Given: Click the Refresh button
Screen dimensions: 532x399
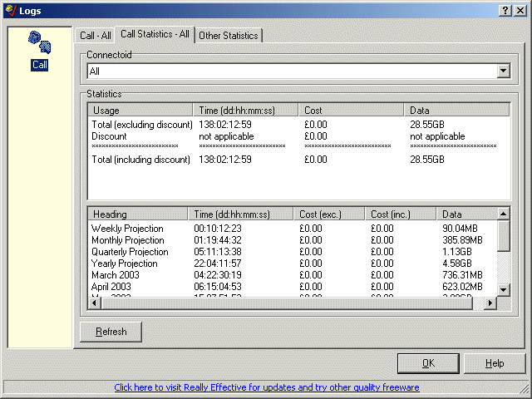Looking at the screenshot, I should coord(111,332).
